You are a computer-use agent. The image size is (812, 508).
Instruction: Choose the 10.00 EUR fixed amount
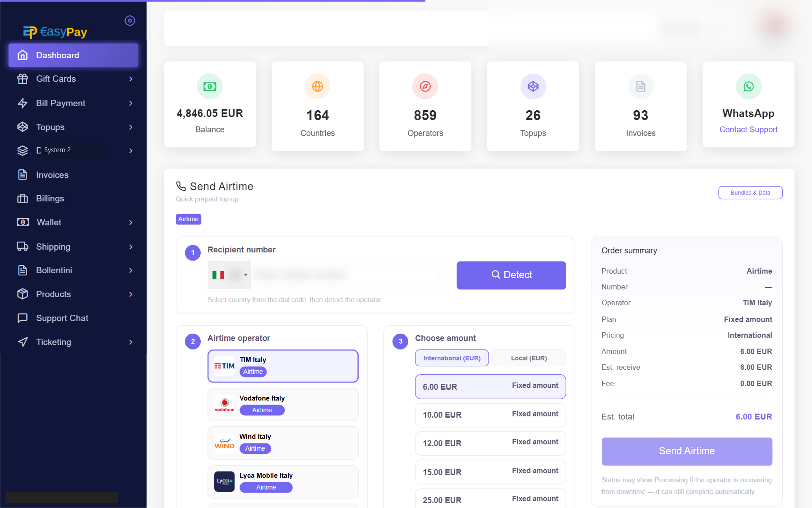point(490,415)
